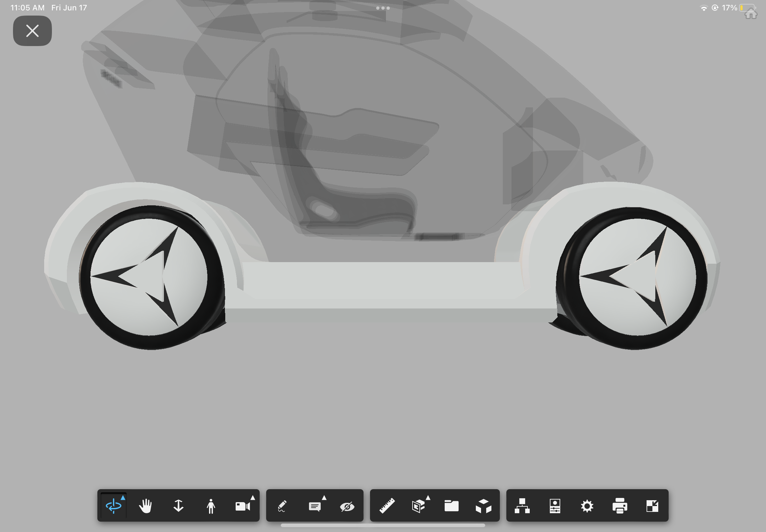Click the Print icon
Screen dimensions: 766x532
coord(620,506)
